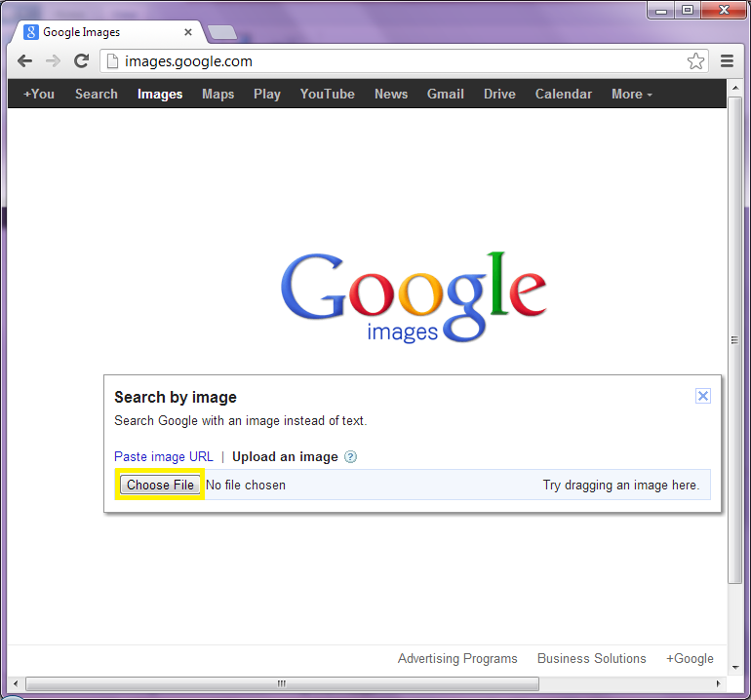Reload the page with refresh icon
The height and width of the screenshot is (700, 751).
(x=81, y=60)
